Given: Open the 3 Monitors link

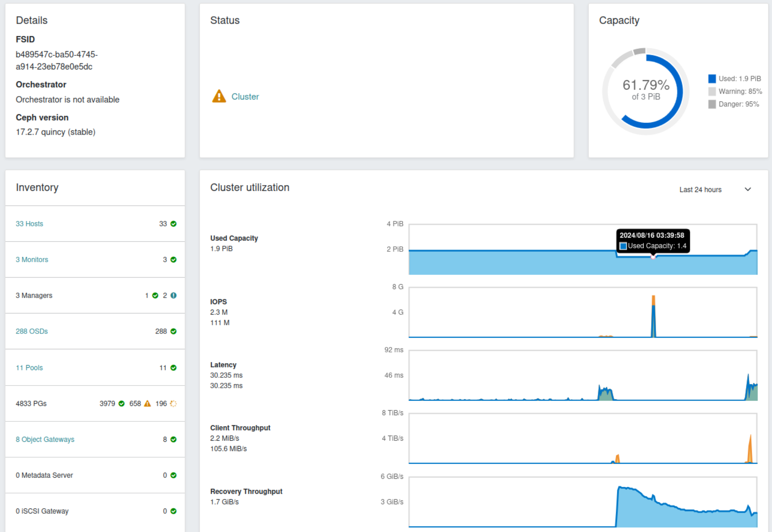Looking at the screenshot, I should point(32,259).
